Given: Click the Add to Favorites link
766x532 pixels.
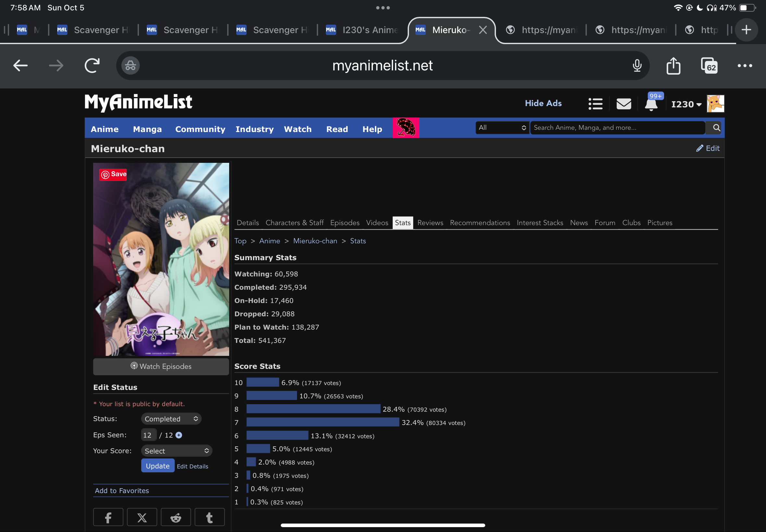Looking at the screenshot, I should (x=122, y=490).
